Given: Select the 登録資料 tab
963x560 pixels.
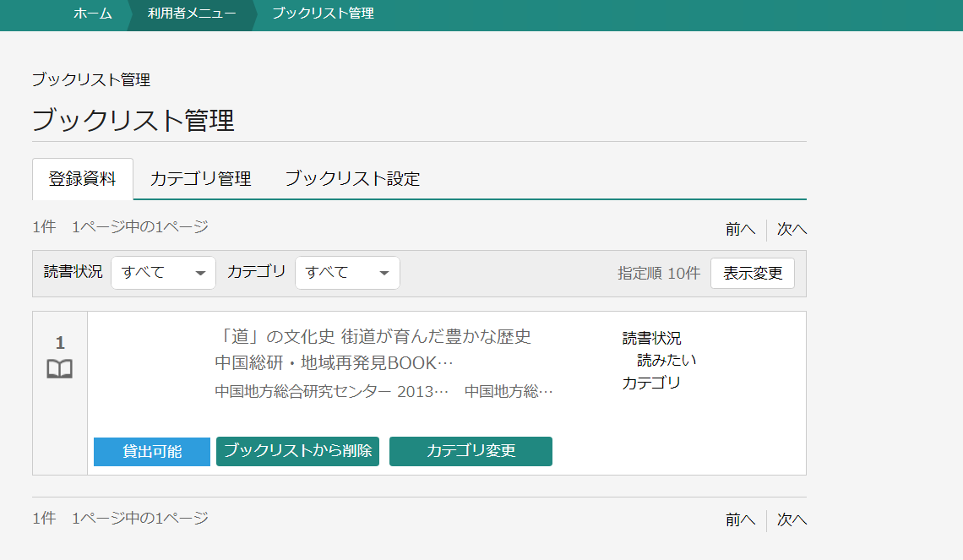Looking at the screenshot, I should point(83,179).
